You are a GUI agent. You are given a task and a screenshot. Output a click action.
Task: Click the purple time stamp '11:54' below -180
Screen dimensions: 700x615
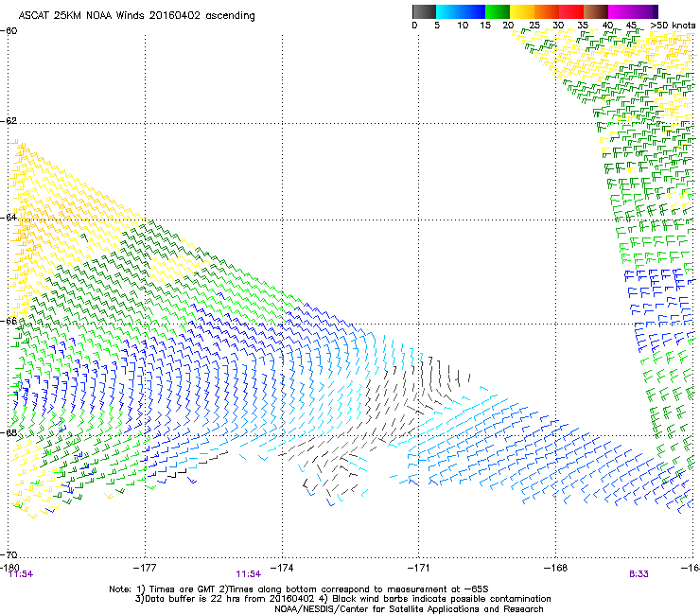coord(21,574)
